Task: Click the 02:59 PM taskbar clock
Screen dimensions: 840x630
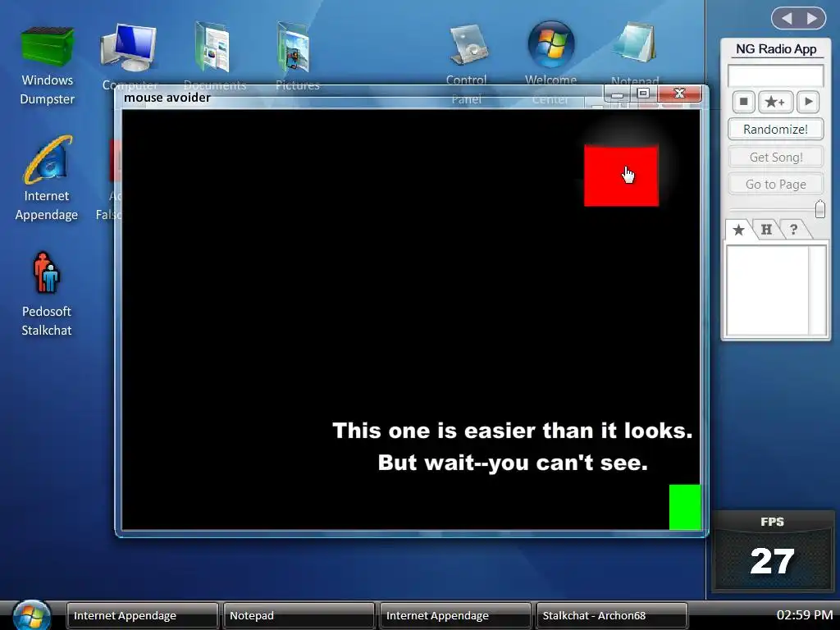Action: click(x=804, y=615)
